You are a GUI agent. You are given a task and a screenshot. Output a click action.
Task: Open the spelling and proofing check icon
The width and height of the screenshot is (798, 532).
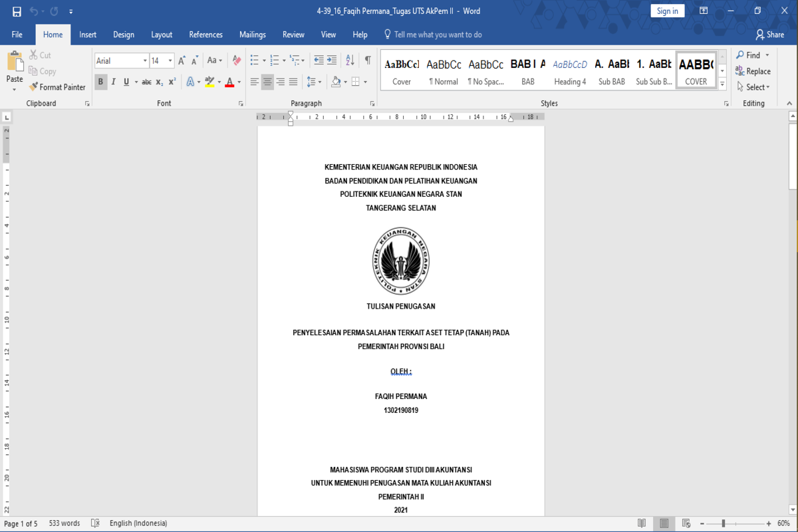[95, 523]
